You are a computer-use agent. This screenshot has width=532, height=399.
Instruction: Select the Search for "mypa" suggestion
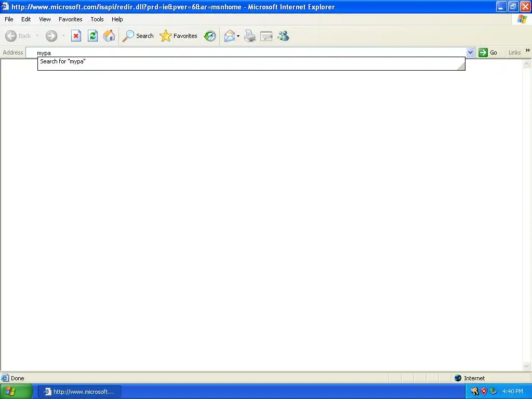click(251, 61)
